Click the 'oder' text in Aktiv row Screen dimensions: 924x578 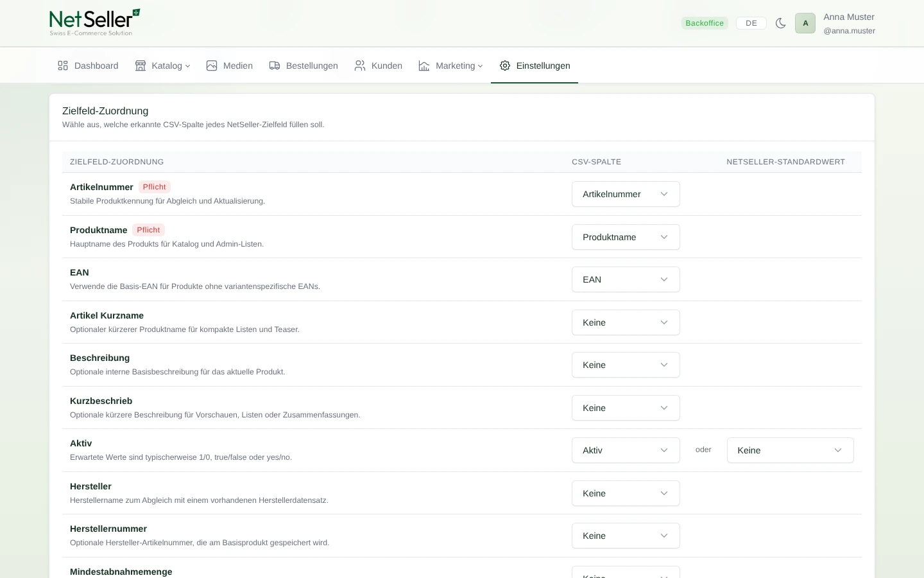[703, 450]
